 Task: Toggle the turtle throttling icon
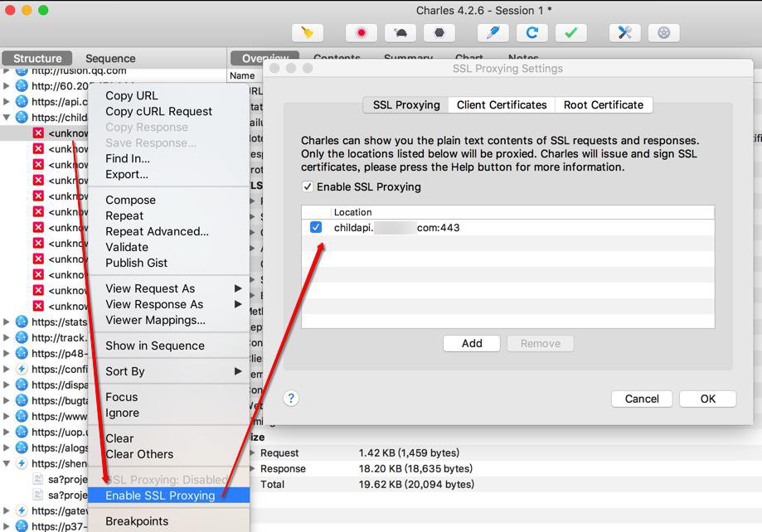coord(400,32)
